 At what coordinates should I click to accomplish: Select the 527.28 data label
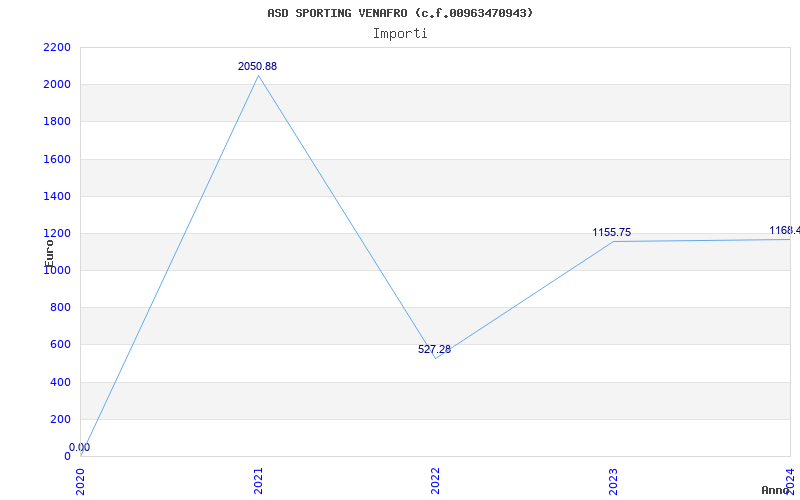(x=435, y=349)
